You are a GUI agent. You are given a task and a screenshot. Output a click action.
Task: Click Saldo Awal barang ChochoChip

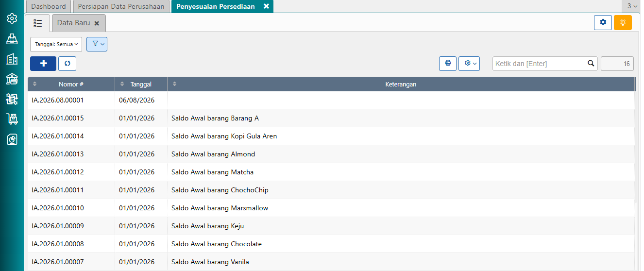click(220, 190)
